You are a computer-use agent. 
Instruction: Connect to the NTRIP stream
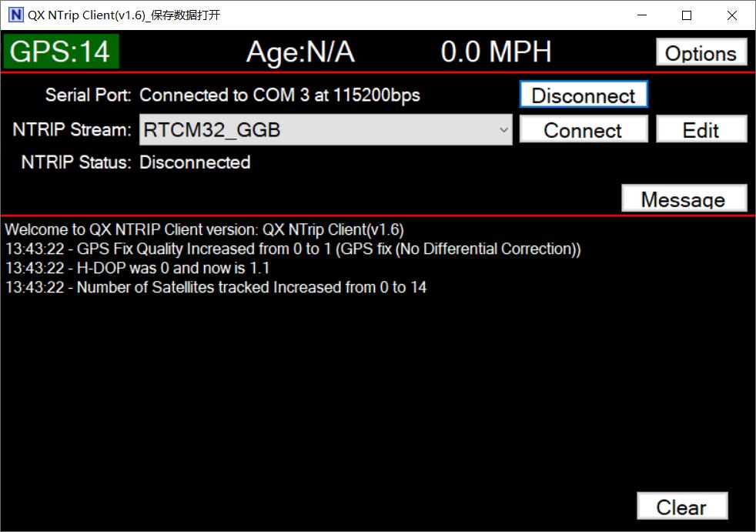pyautogui.click(x=584, y=129)
